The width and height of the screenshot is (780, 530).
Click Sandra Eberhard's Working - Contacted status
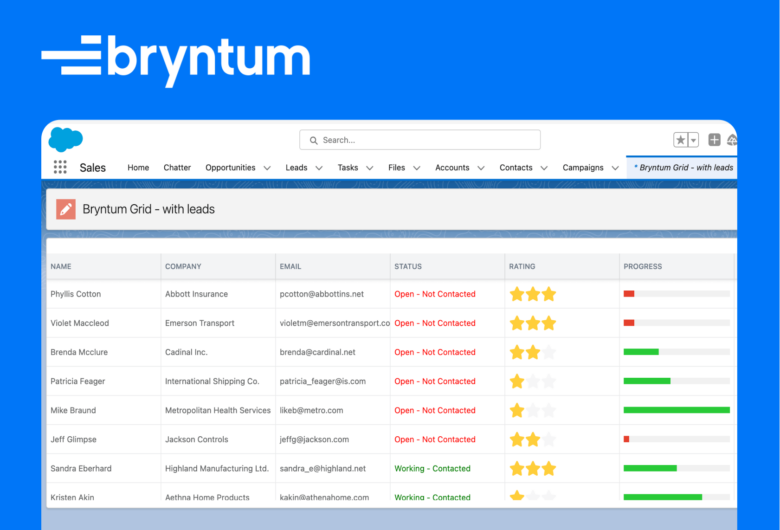coord(432,469)
